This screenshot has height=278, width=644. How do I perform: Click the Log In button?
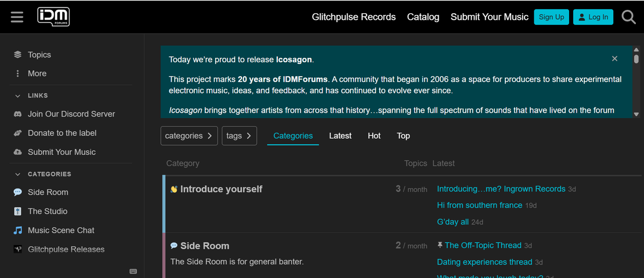coord(593,17)
